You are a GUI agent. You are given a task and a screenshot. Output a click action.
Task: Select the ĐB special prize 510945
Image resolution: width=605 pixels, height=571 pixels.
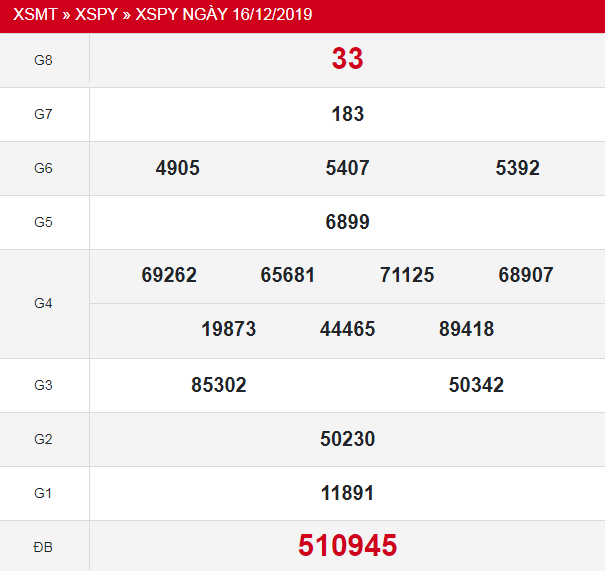(347, 545)
